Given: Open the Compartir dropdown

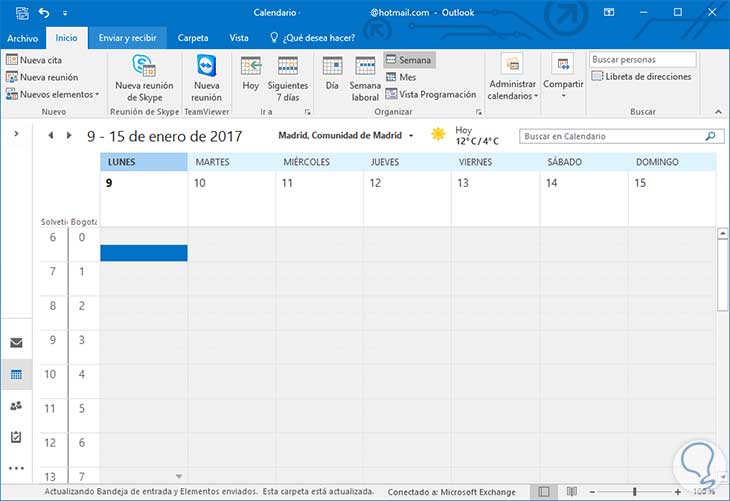Looking at the screenshot, I should coord(563,77).
